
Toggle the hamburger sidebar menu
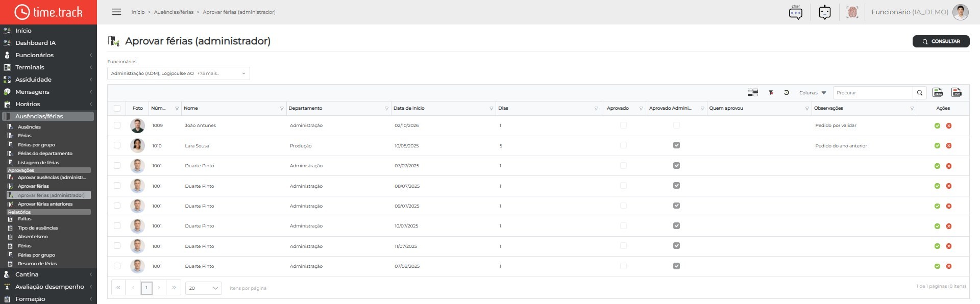coord(116,12)
